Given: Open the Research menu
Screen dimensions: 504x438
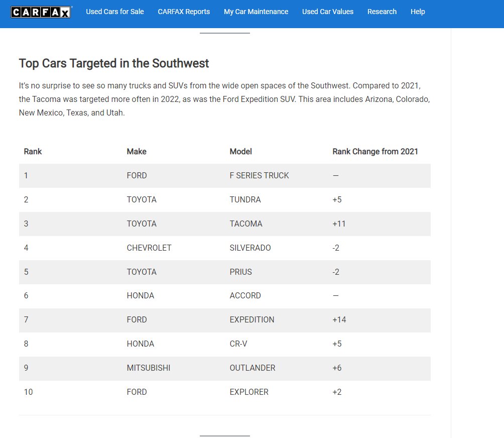Looking at the screenshot, I should click(x=382, y=12).
